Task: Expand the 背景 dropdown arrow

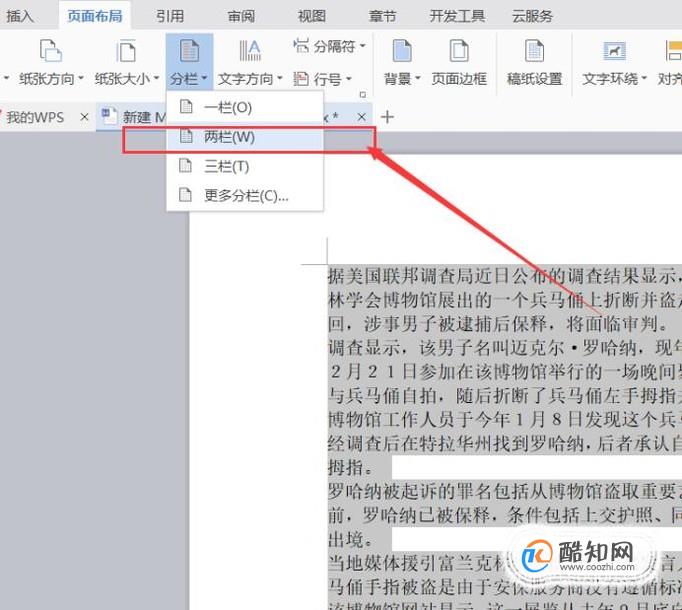Action: [418, 79]
